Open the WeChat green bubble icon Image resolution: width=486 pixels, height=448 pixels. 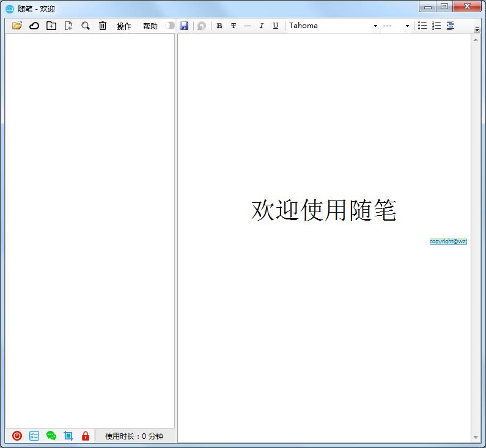tap(51, 436)
